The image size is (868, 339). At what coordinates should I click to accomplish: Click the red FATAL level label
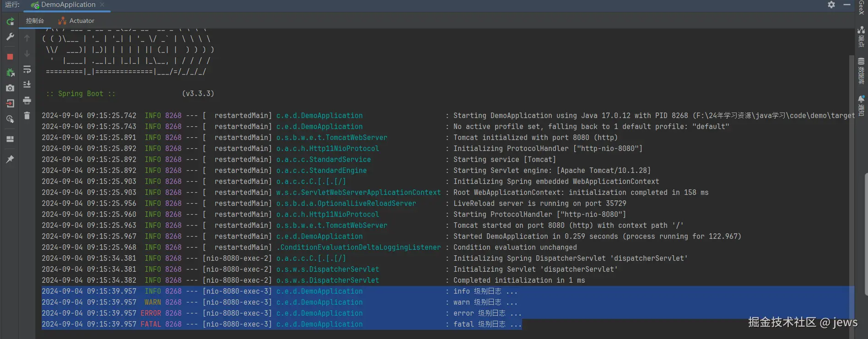click(151, 324)
